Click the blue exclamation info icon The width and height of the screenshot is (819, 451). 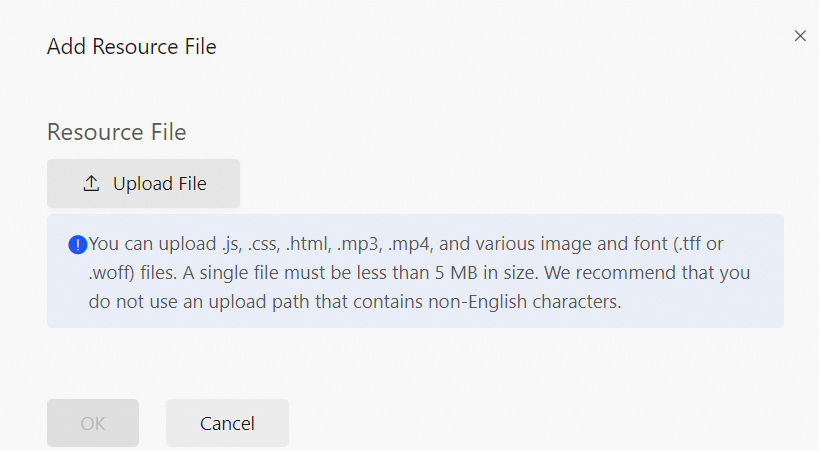tap(78, 244)
